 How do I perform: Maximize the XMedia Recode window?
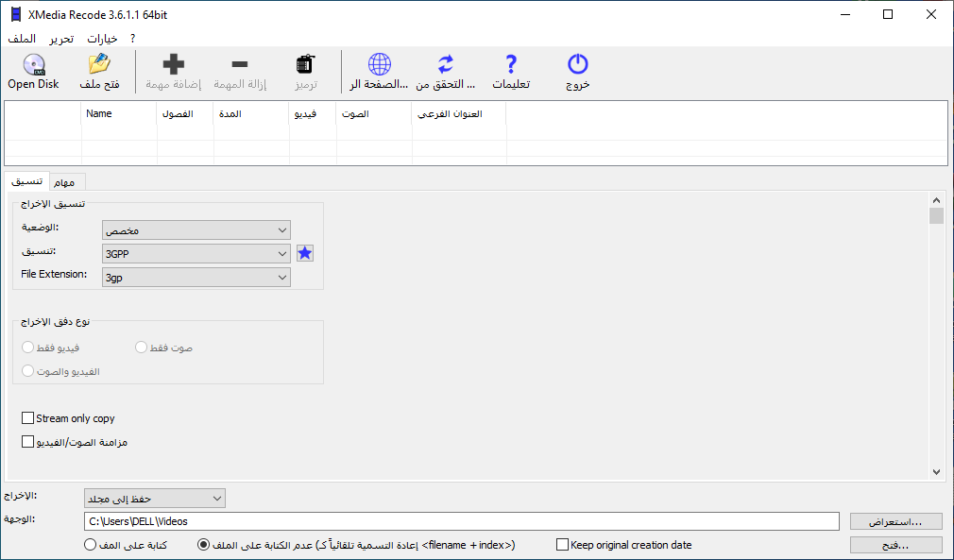tap(888, 14)
